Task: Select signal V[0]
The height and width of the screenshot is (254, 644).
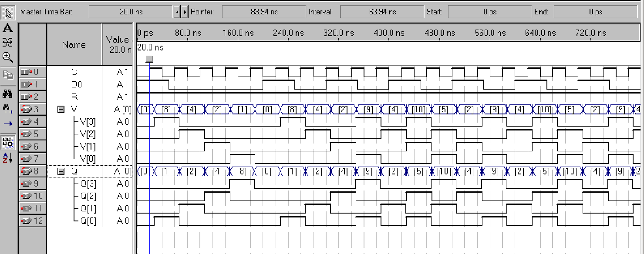Action: click(88, 159)
